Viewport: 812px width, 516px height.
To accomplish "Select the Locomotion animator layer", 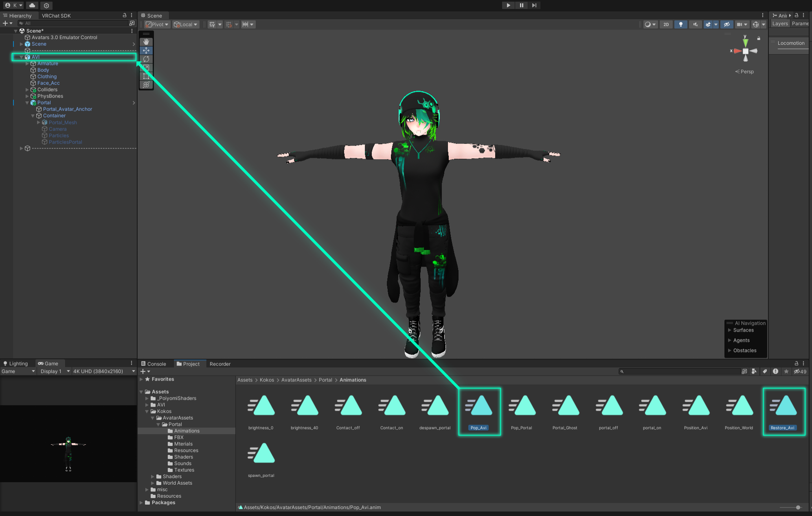I will (791, 43).
